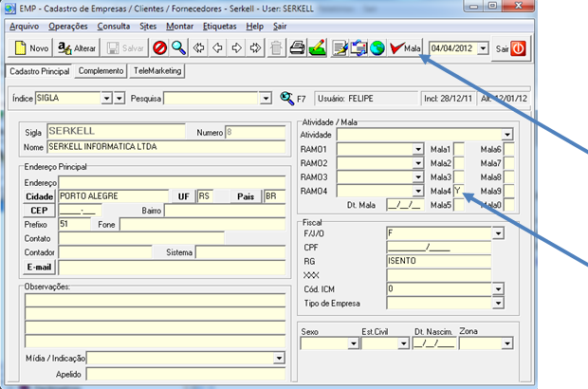The image size is (588, 389).
Task: Click the Mala4 field containing Y
Action: [x=459, y=191]
